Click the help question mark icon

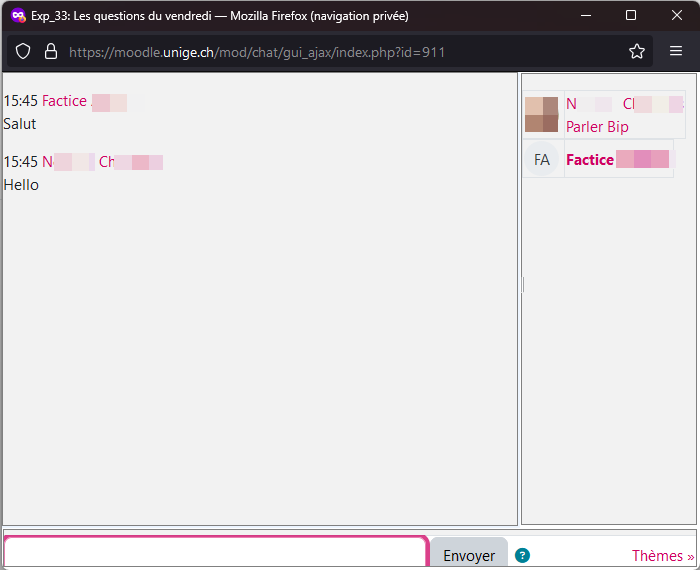[x=522, y=556]
